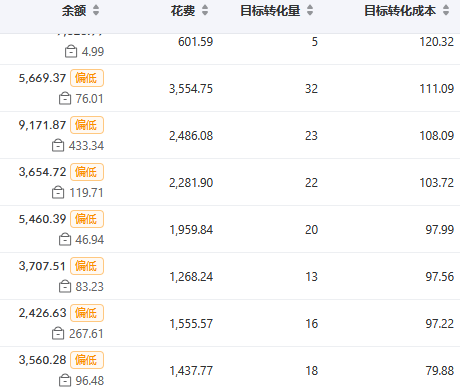Click conversion cost 79.88
The image size is (460, 390).
click(440, 371)
